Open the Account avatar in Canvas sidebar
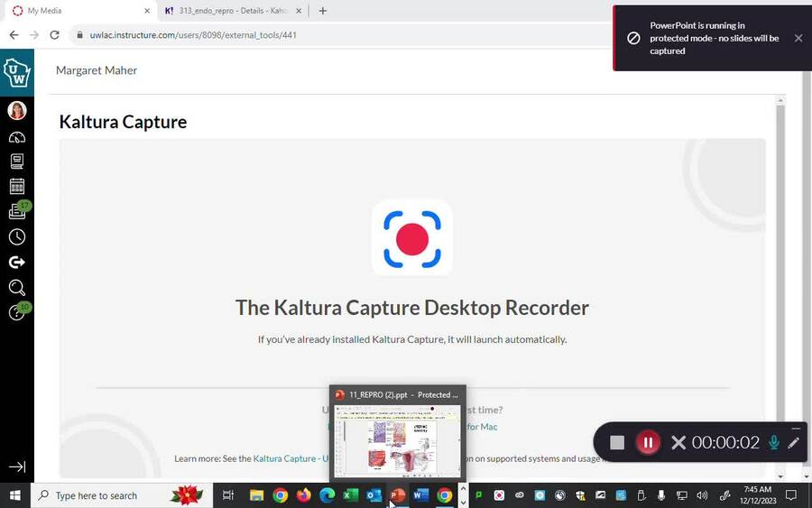This screenshot has width=812, height=508. [x=17, y=110]
